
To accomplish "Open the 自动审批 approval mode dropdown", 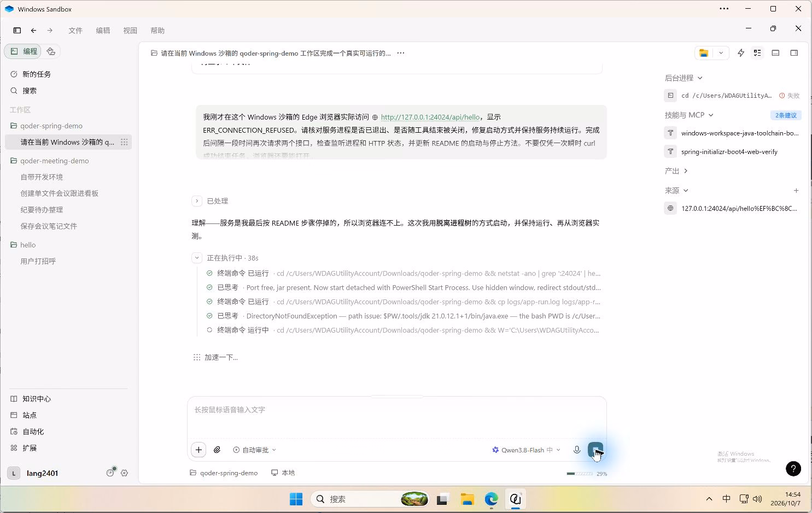I will click(x=254, y=450).
